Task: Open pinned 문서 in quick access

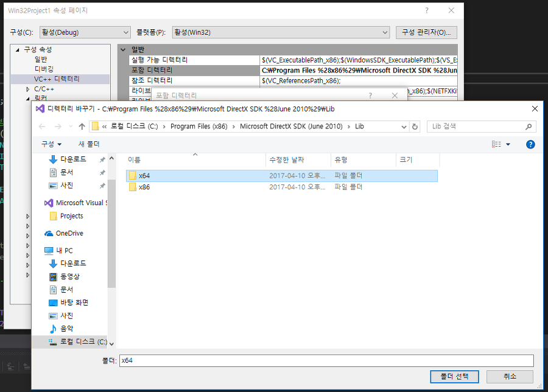Action: pyautogui.click(x=66, y=172)
